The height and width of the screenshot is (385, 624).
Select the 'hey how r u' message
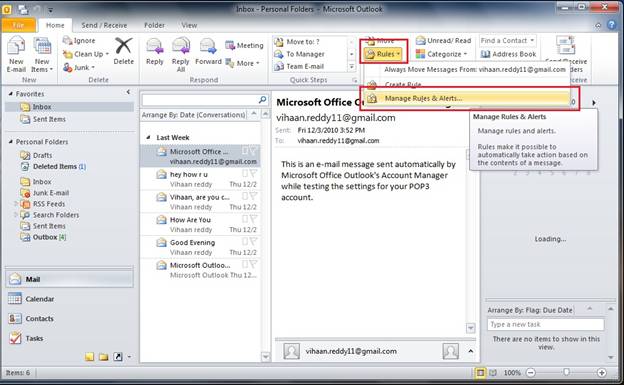coord(201,179)
